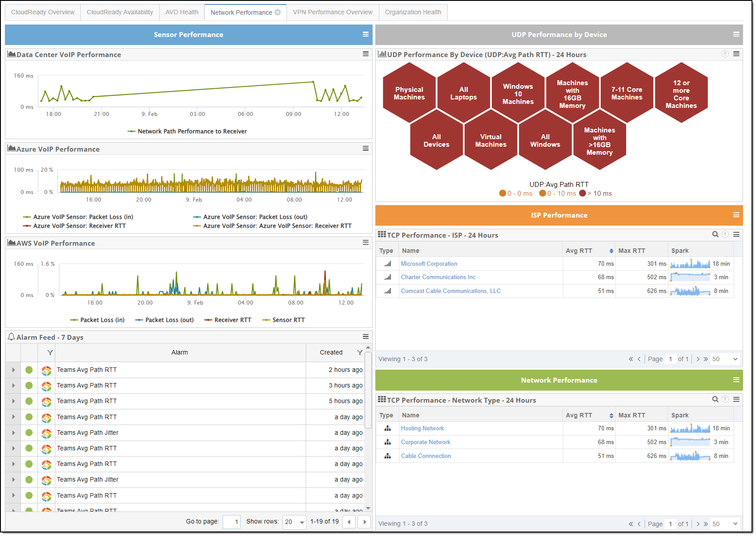The width and height of the screenshot is (756, 536).
Task: Switch to the VPN Performance Overview tab
Action: [x=332, y=12]
